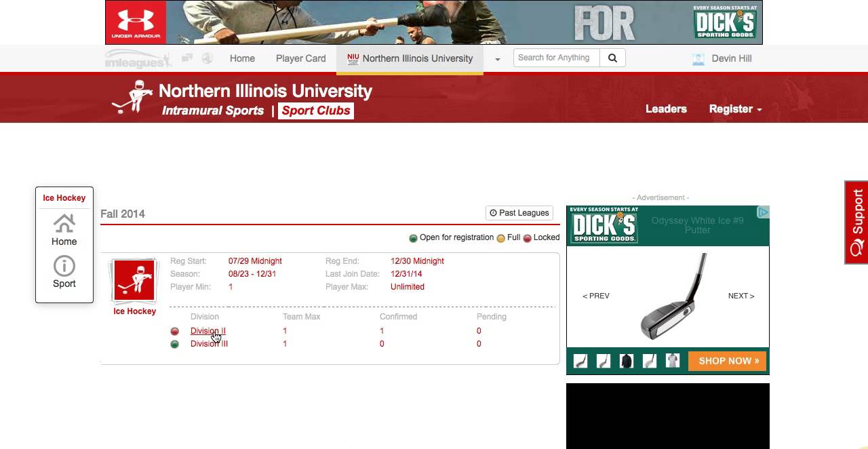Click into the Search for Anything field
Viewport: 868px width, 449px height.
click(x=557, y=58)
